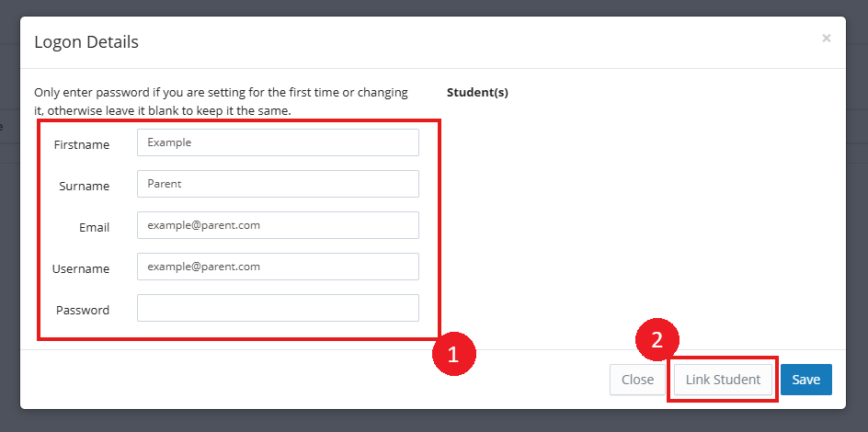Focus the Surname text box

(x=278, y=184)
